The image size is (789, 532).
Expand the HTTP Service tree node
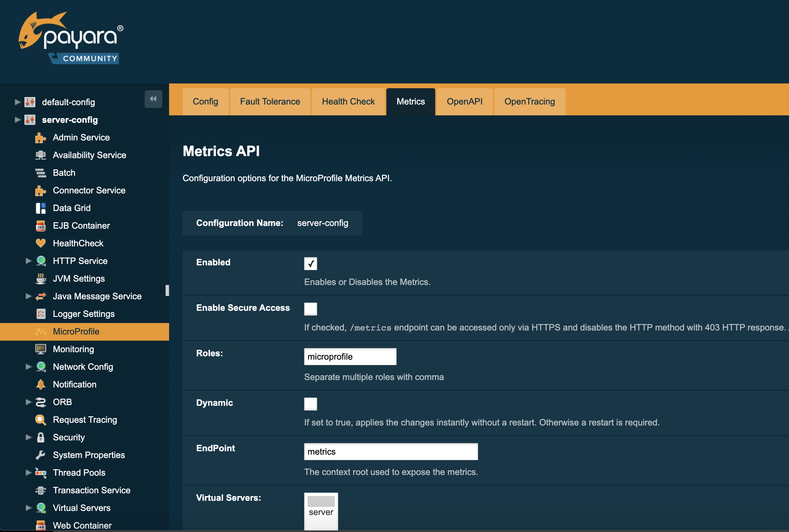click(x=29, y=261)
